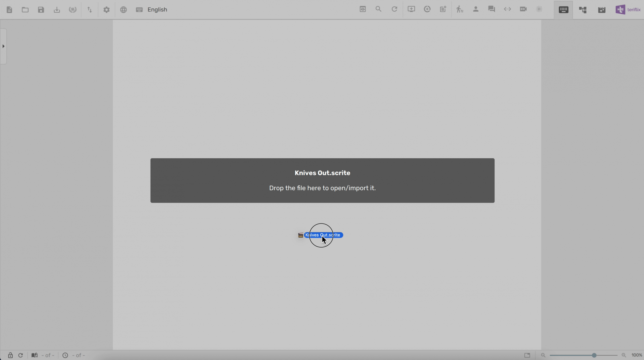The height and width of the screenshot is (360, 644).
Task: Click the Knives Out.scrite file chip
Action: [x=323, y=235]
